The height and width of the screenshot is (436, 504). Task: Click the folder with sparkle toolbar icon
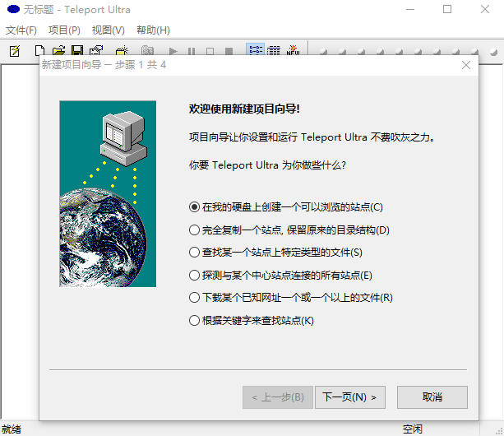pos(122,50)
